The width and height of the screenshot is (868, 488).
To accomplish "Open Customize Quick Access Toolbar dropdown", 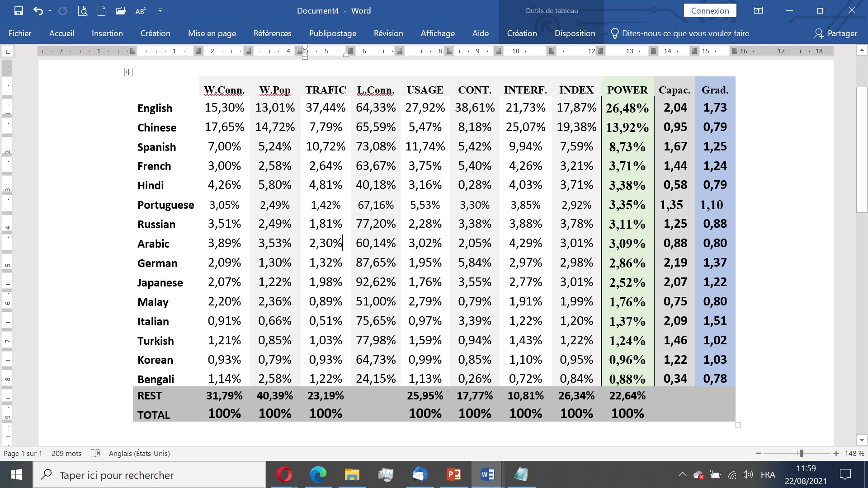I will (160, 11).
